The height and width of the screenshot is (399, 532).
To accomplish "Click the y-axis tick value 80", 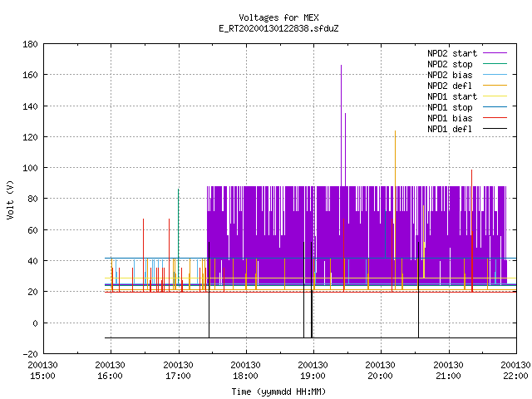I will [x=32, y=199].
